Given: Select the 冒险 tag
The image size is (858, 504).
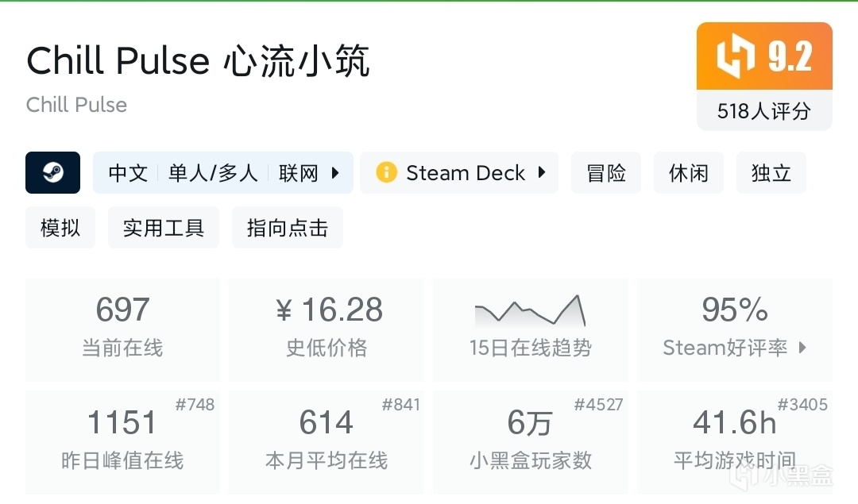Looking at the screenshot, I should tap(606, 173).
